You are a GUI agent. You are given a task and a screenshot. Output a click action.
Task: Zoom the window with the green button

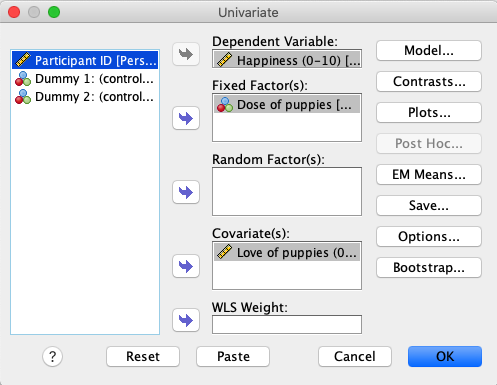54,12
